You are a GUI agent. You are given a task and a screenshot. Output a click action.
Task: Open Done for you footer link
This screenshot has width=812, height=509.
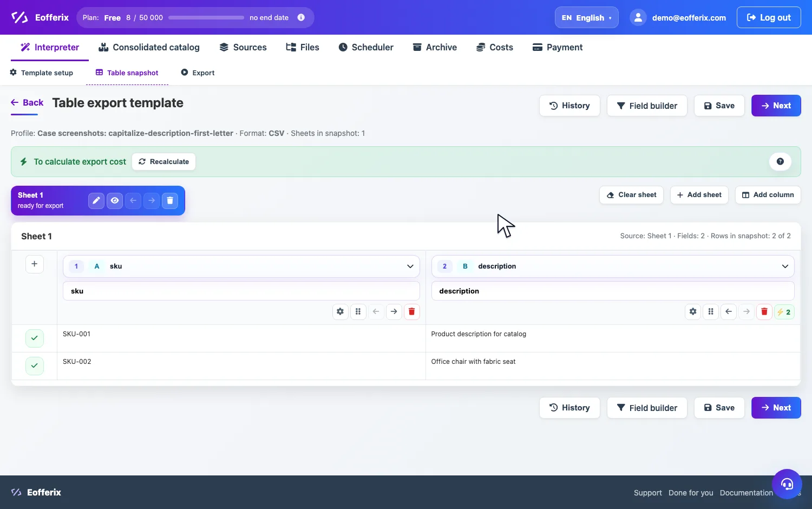(x=691, y=493)
